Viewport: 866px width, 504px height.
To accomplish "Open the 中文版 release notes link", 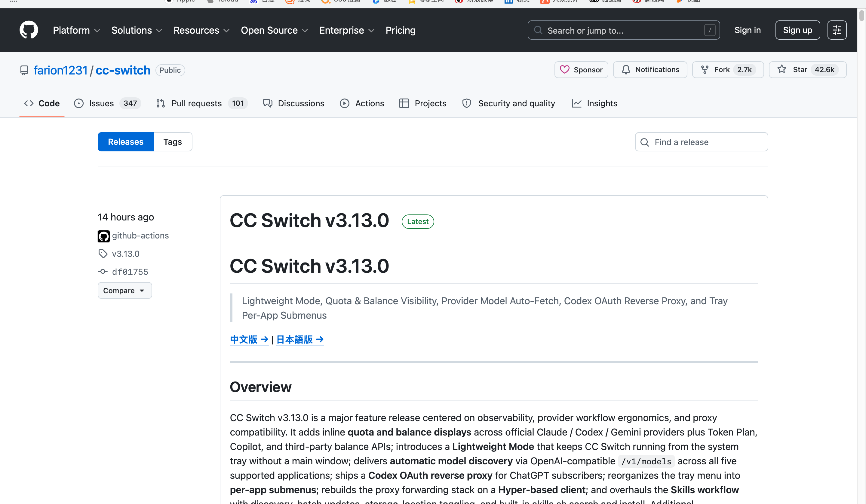I will [249, 339].
